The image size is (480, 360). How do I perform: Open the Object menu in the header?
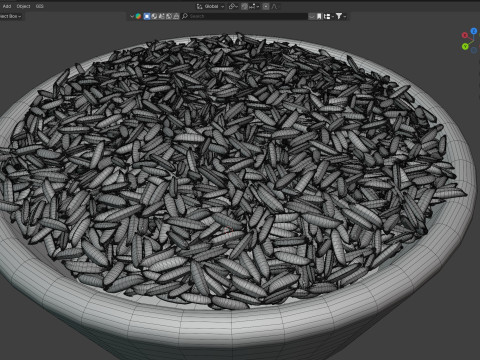click(x=23, y=6)
